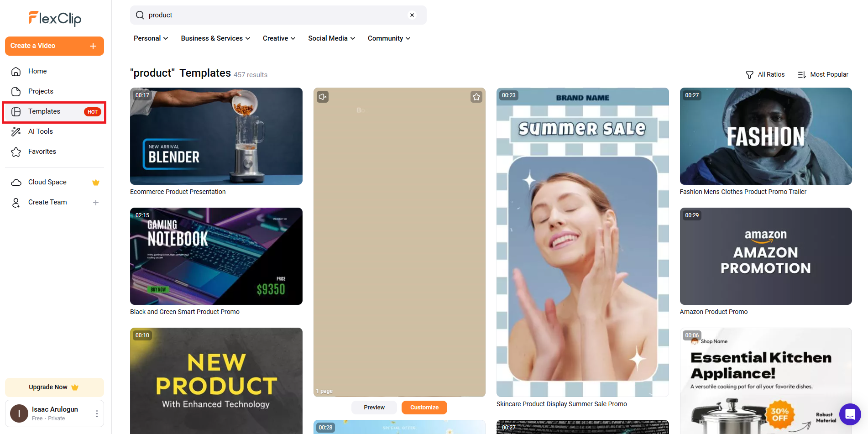868x434 pixels.
Task: Click the FlexClip logo
Action: (55, 18)
